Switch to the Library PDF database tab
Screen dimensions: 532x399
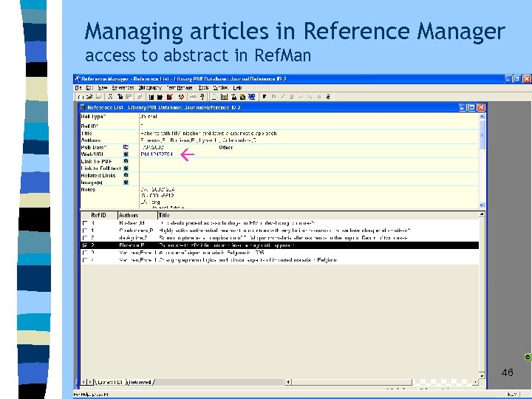pyautogui.click(x=109, y=383)
